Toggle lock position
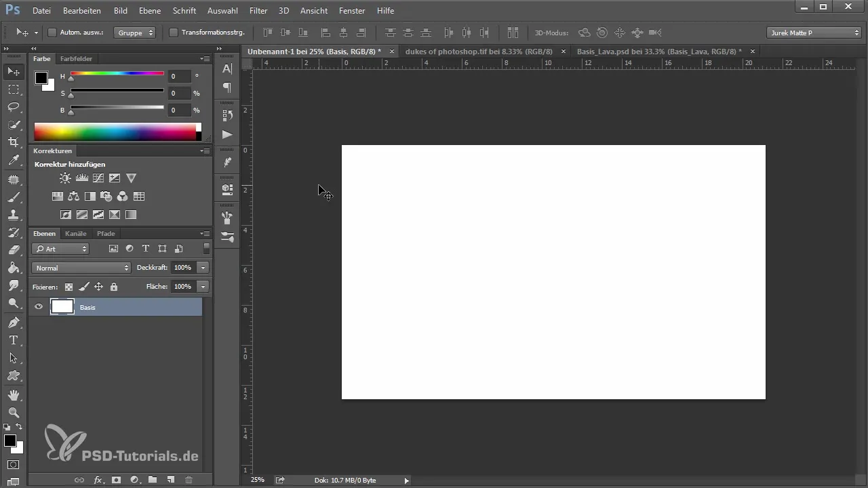868x488 pixels. tap(98, 287)
